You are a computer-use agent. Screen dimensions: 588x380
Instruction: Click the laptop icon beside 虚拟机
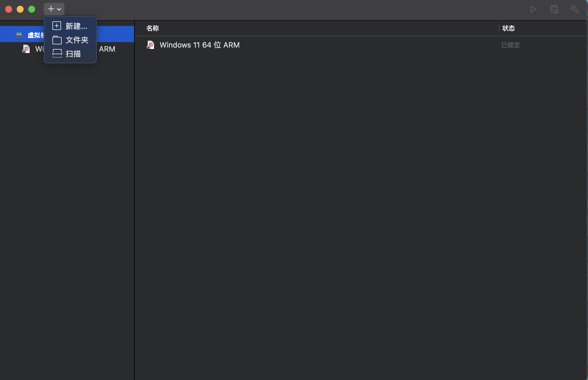point(19,35)
